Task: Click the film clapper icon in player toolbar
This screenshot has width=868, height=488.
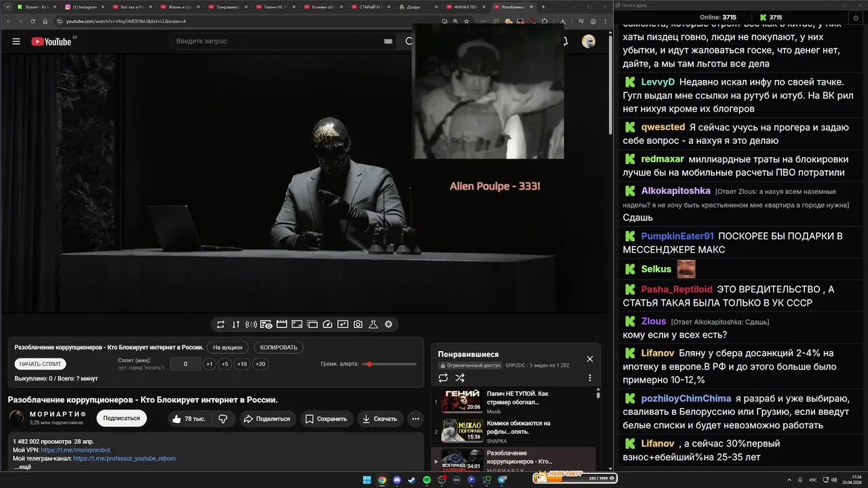Action: pos(281,325)
